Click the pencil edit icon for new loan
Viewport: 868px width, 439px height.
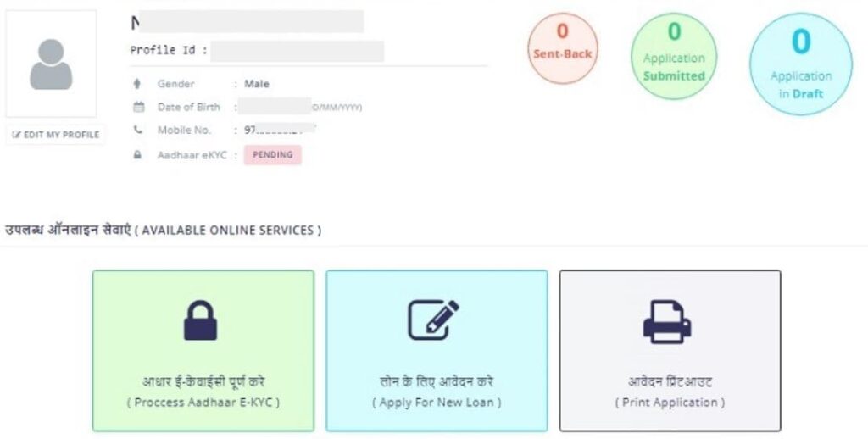434,320
